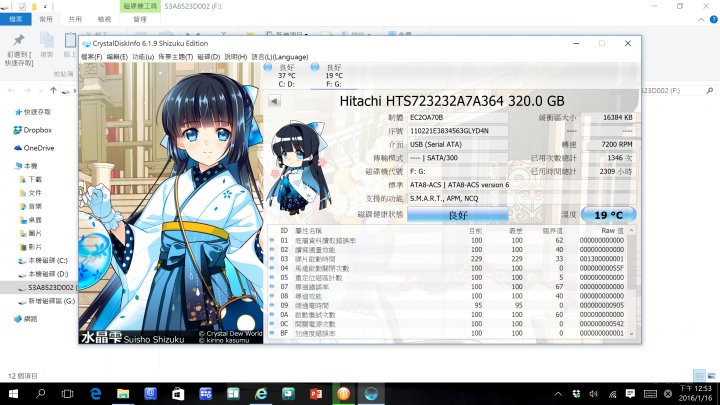The height and width of the screenshot is (405, 720).
Task: Select SMART attribute row ID 09
Action: (448, 305)
